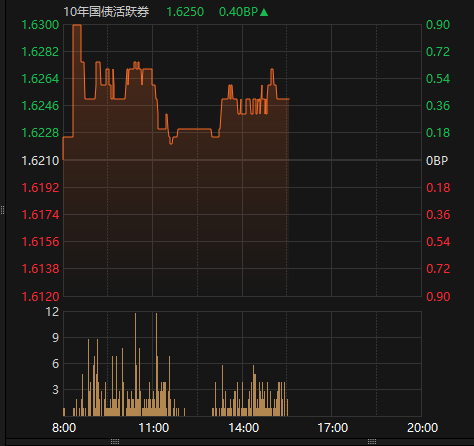Click the volume axis label 9
This screenshot has width=474, height=446.
pyautogui.click(x=55, y=338)
